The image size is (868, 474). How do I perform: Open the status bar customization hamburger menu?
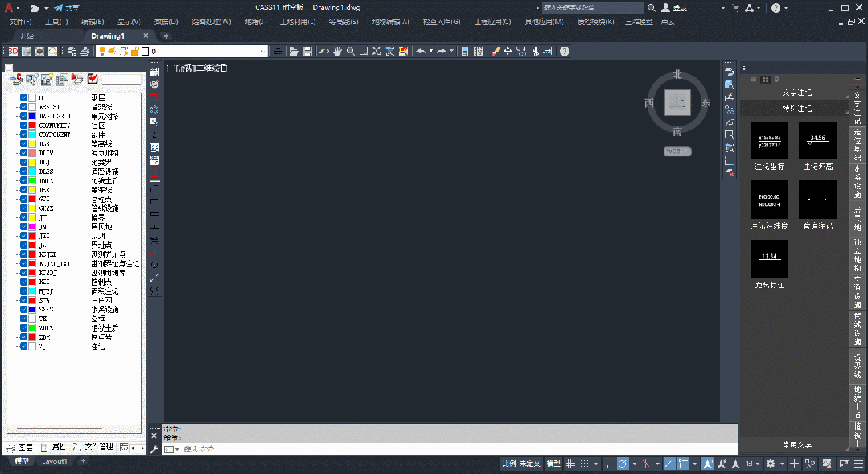click(x=858, y=464)
